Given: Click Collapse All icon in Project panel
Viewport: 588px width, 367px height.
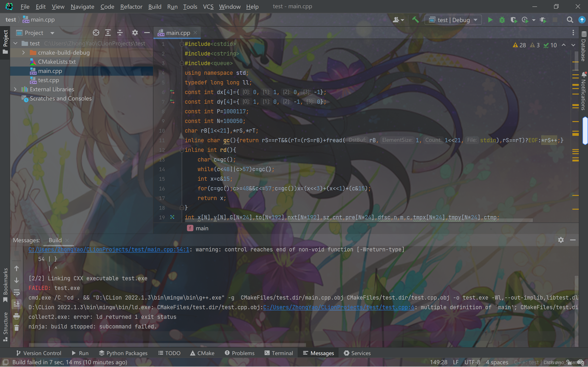Looking at the screenshot, I should [x=120, y=33].
